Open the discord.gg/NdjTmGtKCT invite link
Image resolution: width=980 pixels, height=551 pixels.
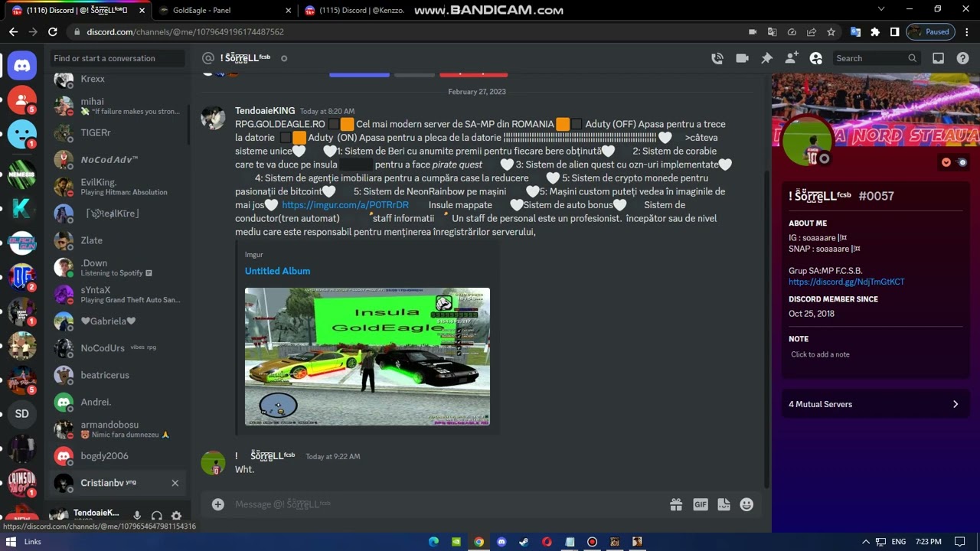click(x=846, y=282)
